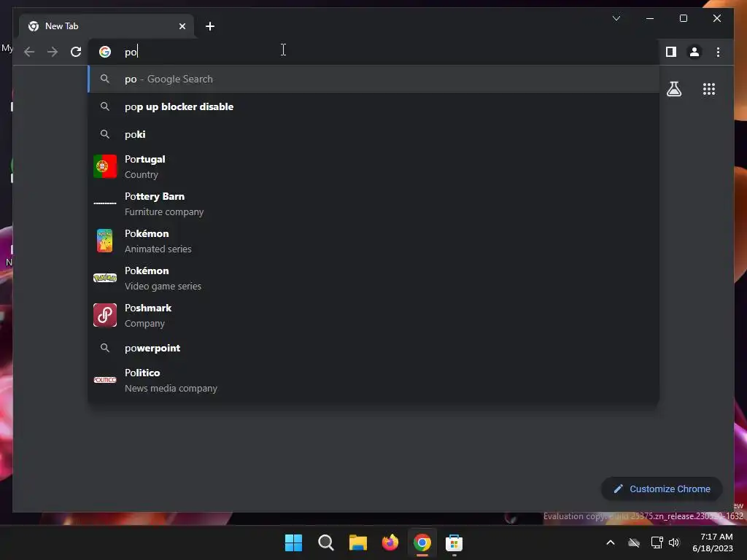Open Windows taskbar Search
The image size is (747, 560).
click(x=326, y=542)
